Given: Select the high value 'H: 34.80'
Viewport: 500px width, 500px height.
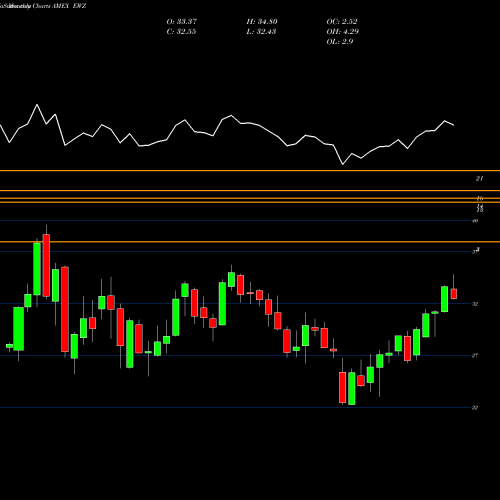Looking at the screenshot, I should tap(262, 22).
